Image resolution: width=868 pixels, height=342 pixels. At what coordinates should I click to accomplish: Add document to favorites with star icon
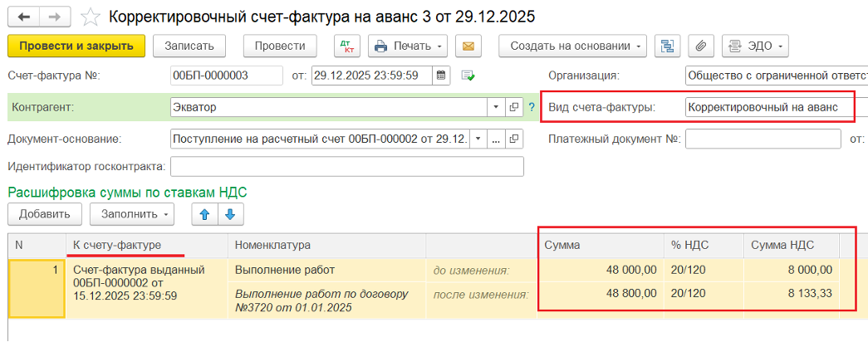[91, 17]
